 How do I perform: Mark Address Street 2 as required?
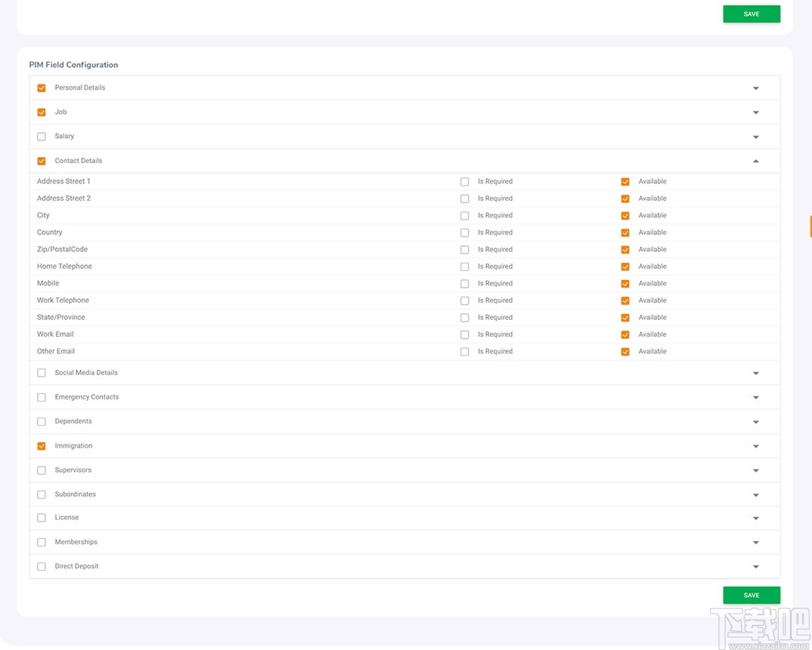pyautogui.click(x=465, y=199)
